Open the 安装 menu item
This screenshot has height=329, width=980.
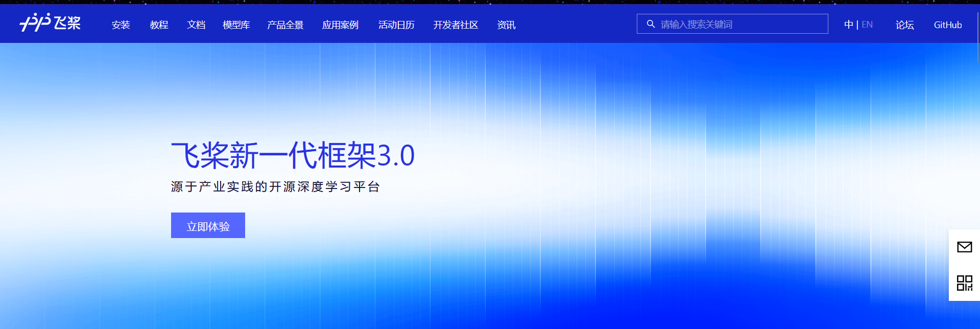pos(121,25)
